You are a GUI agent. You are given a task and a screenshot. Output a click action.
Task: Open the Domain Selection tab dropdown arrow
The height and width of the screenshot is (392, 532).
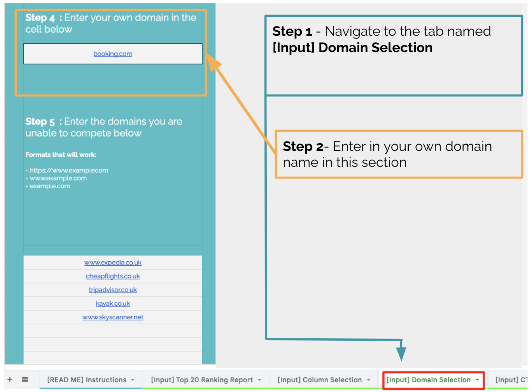point(477,380)
